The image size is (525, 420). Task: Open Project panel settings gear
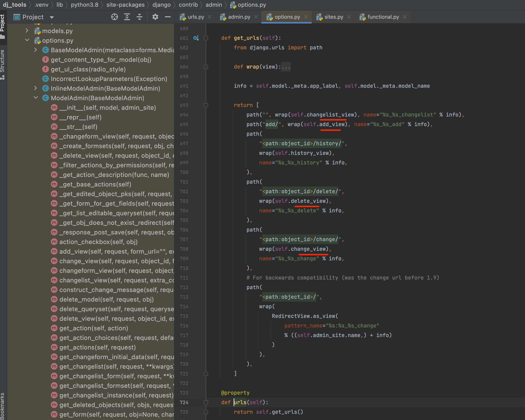click(x=155, y=17)
